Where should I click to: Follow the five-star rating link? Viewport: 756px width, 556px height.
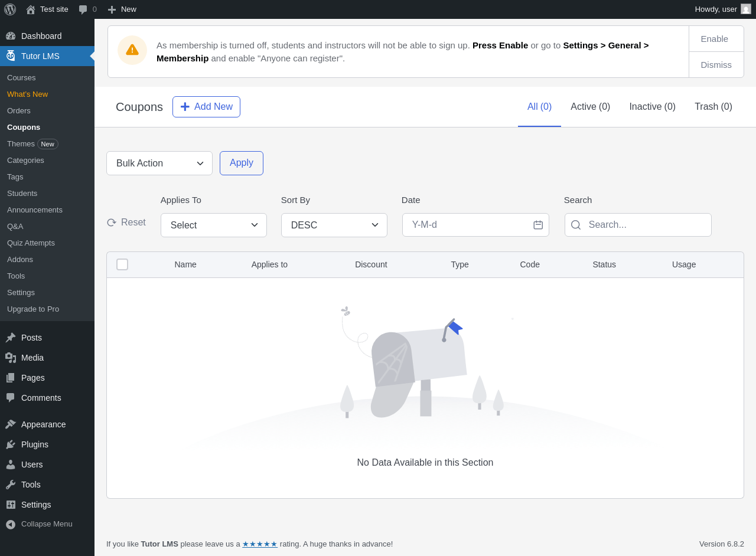[260, 544]
